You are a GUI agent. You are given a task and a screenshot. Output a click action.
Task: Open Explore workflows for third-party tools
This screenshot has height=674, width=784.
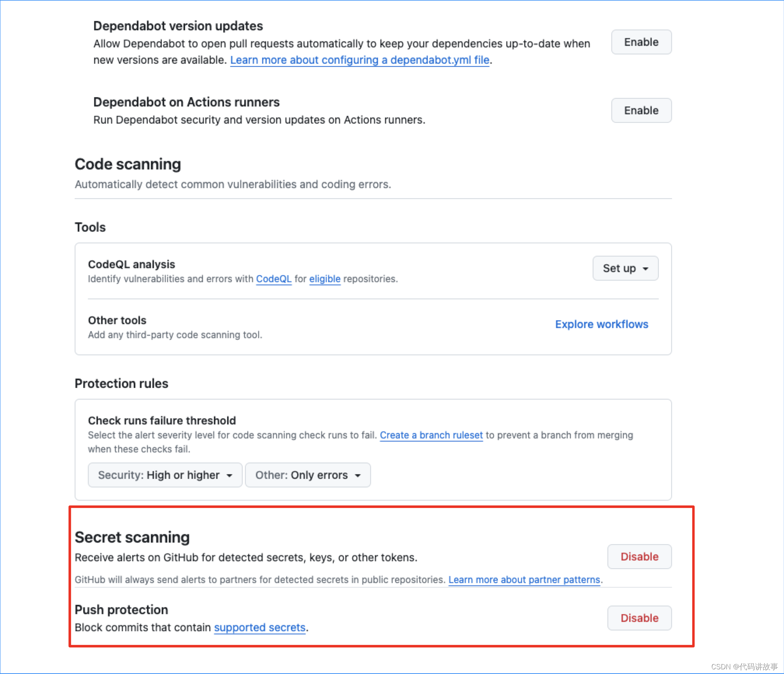(x=601, y=324)
